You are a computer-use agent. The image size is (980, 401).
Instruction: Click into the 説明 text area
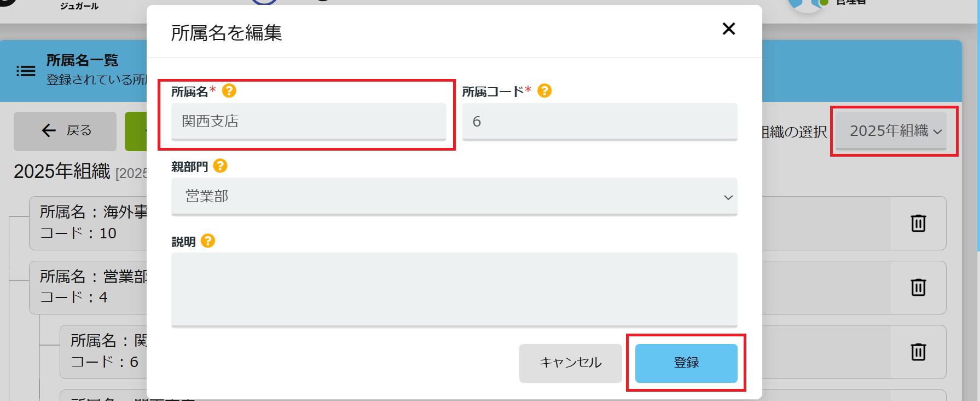click(454, 290)
